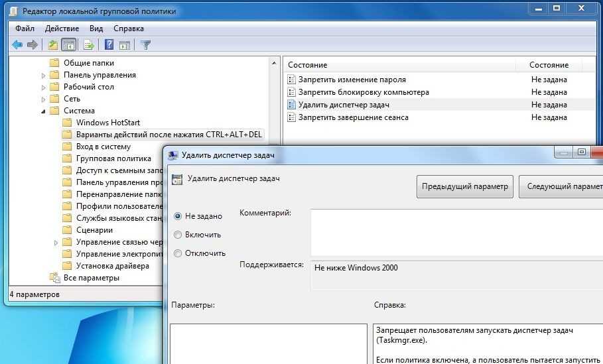This screenshot has height=364, width=603.
Task: Select policy 'Запретить изменение пароля'
Action: tap(352, 80)
